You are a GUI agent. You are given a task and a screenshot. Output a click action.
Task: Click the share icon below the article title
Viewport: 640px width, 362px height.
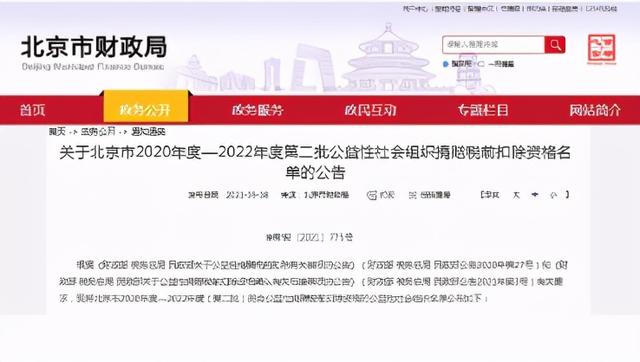[x=413, y=195]
